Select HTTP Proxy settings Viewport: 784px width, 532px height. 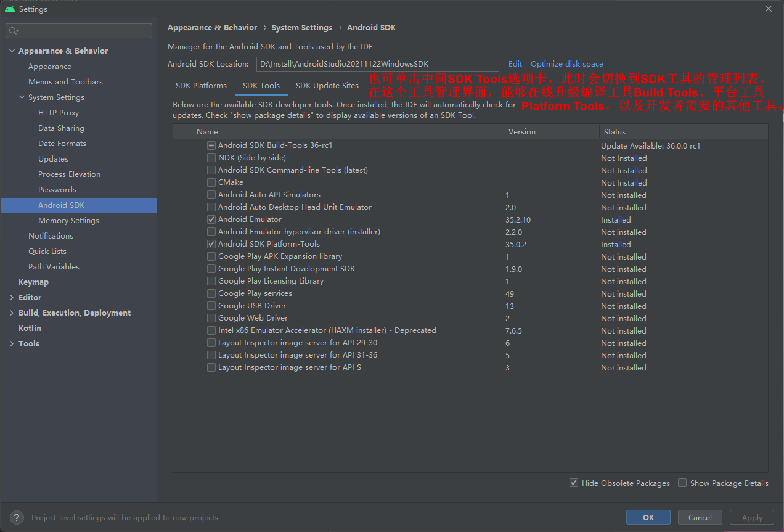59,113
